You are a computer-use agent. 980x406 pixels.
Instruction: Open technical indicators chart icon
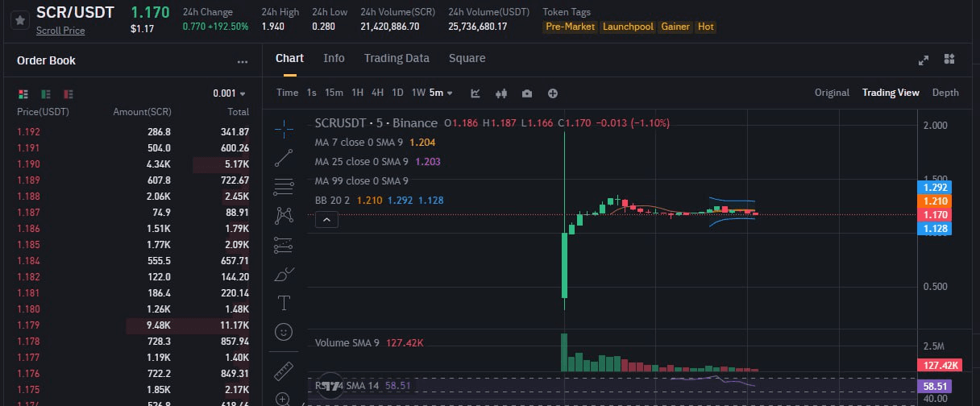click(475, 93)
